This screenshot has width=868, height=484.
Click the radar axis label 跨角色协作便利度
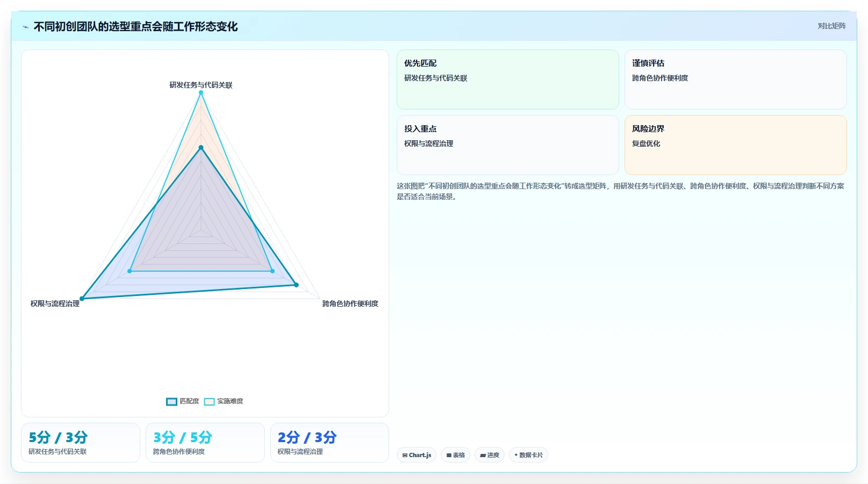point(350,304)
